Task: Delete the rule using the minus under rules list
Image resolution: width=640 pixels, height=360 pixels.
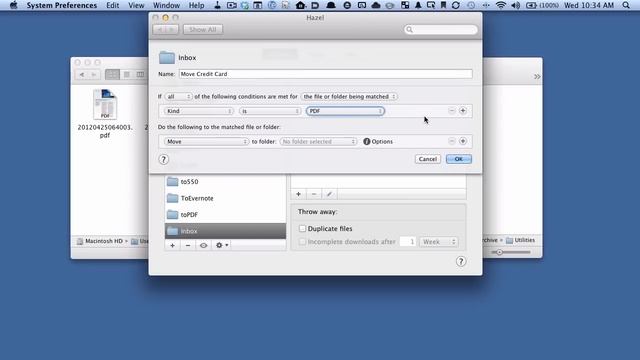Action: (314, 194)
